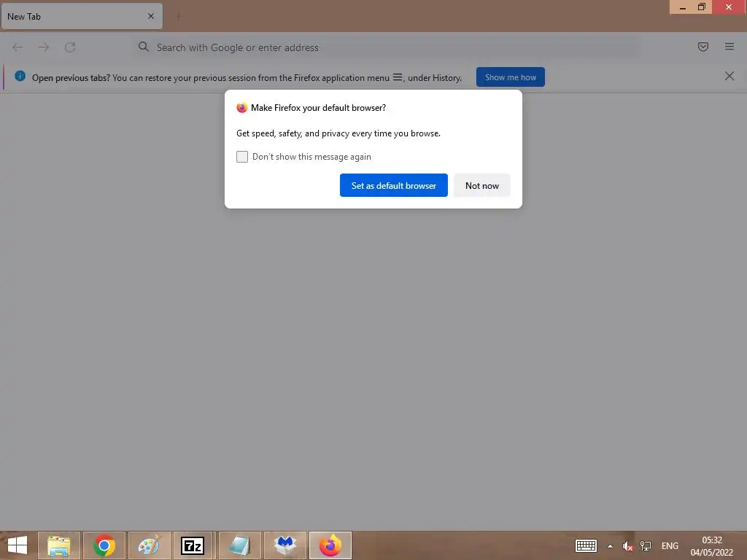The width and height of the screenshot is (747, 560).
Task: Select the New Tab tab
Action: pos(82,16)
